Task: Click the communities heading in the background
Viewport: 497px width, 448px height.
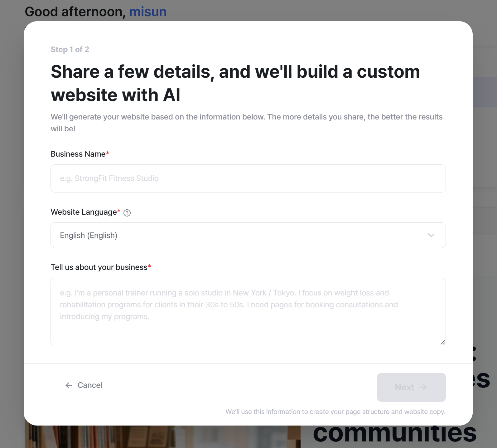Action: pyautogui.click(x=394, y=434)
